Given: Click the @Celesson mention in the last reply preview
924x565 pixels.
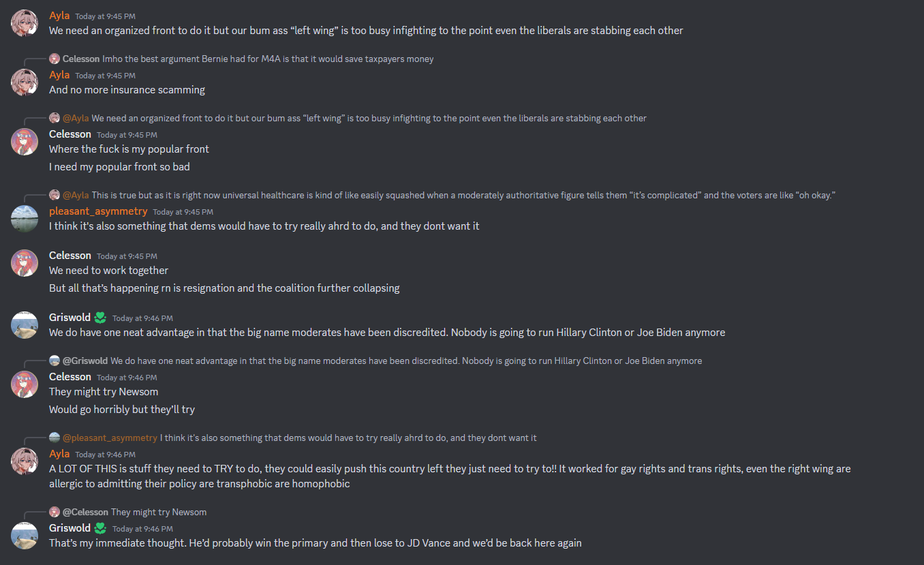Looking at the screenshot, I should coord(85,512).
